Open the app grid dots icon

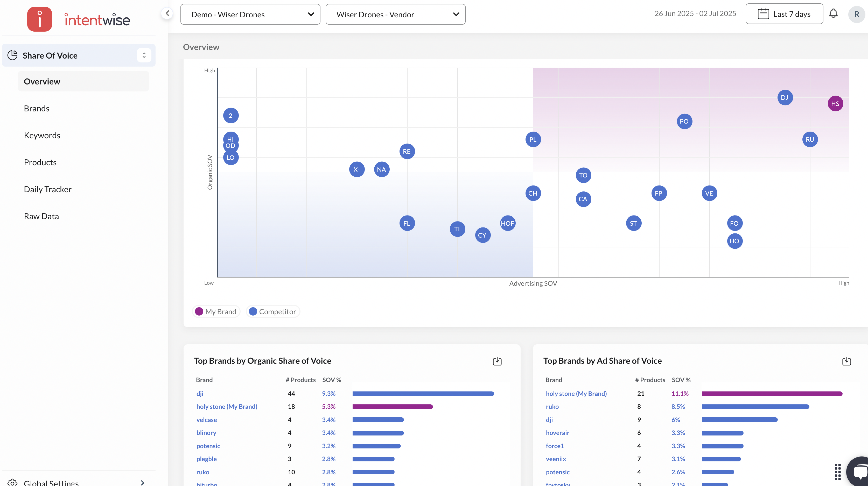click(837, 471)
